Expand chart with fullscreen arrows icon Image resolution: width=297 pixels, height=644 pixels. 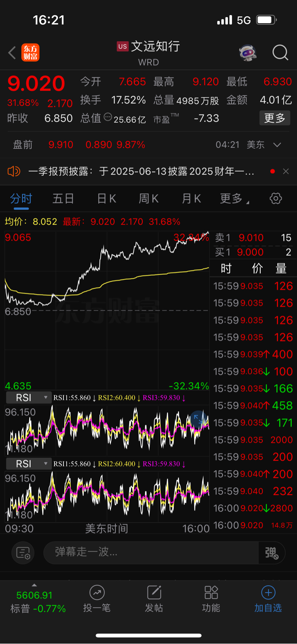pos(198,419)
